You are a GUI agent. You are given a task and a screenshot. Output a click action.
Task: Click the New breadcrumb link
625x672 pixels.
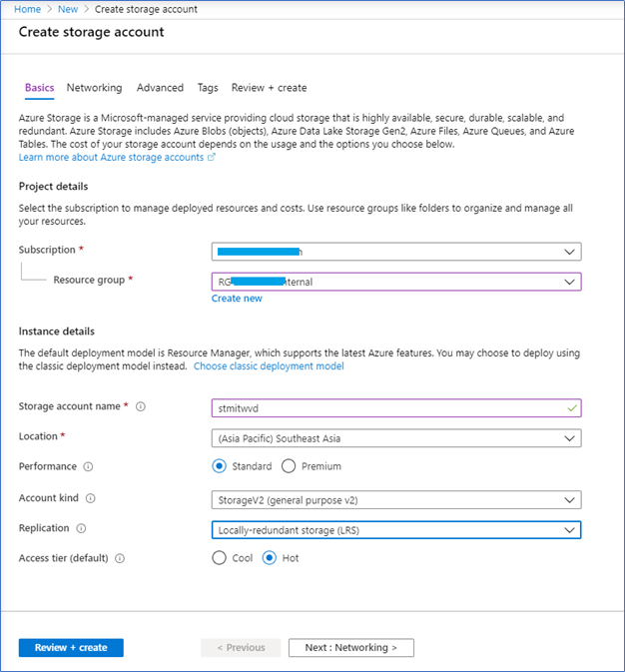(x=68, y=9)
